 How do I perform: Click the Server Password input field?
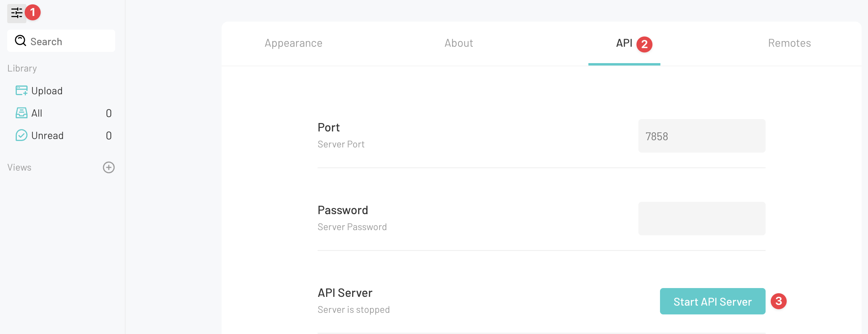(702, 219)
